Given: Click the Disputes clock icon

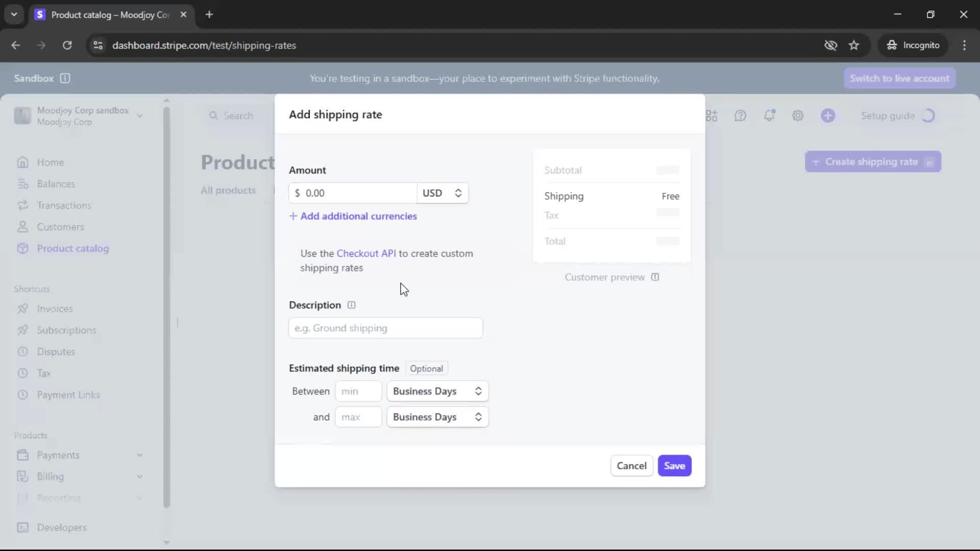Looking at the screenshot, I should pyautogui.click(x=22, y=352).
